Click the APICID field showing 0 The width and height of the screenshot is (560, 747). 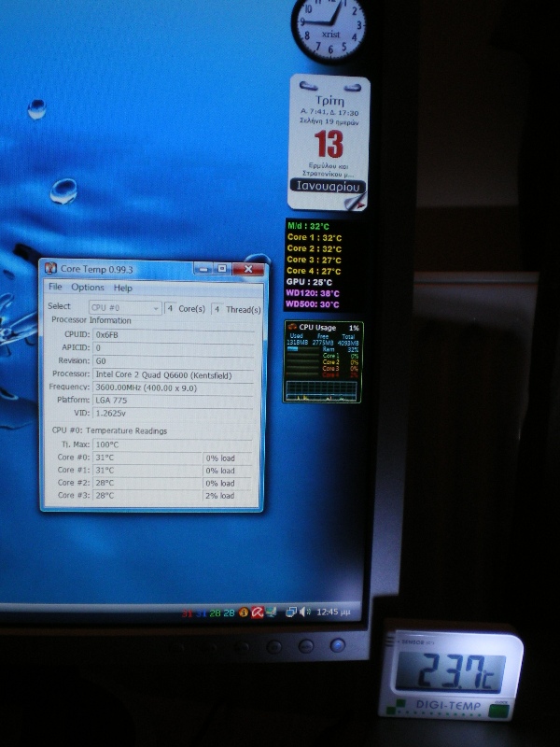pos(174,347)
